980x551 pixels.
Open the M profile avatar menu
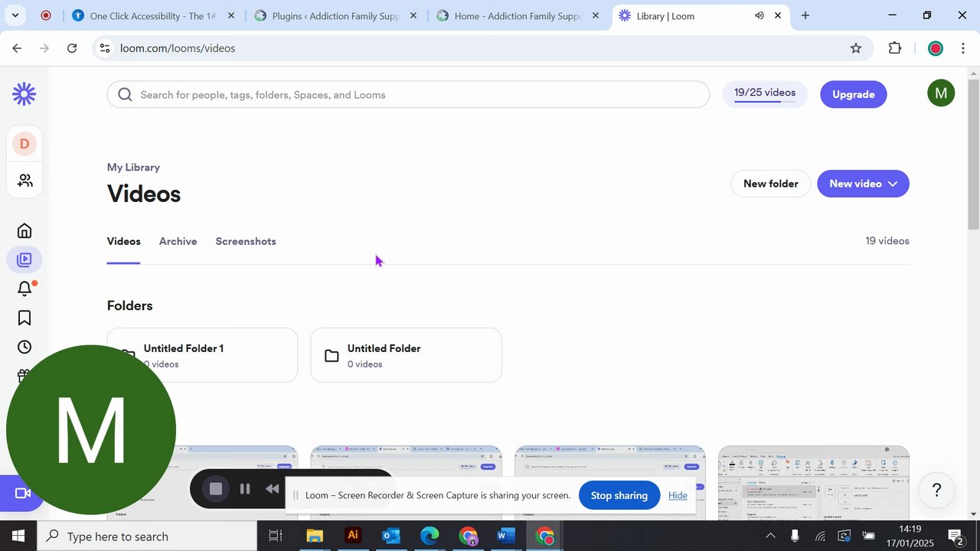click(x=941, y=93)
